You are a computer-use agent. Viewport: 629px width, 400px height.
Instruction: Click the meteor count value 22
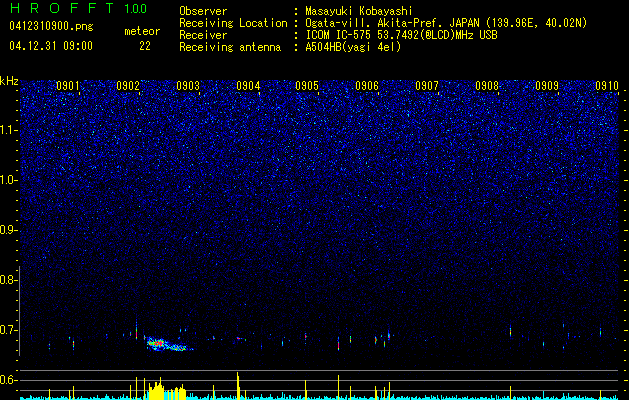(x=145, y=46)
